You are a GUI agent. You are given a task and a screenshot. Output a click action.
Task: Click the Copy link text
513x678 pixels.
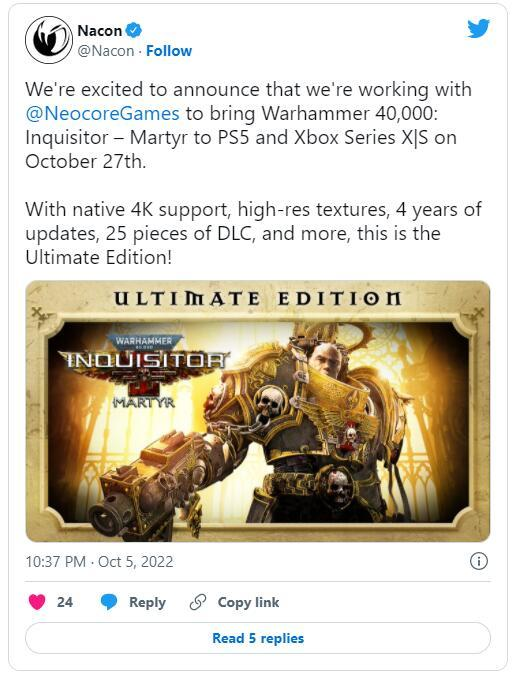point(248,602)
